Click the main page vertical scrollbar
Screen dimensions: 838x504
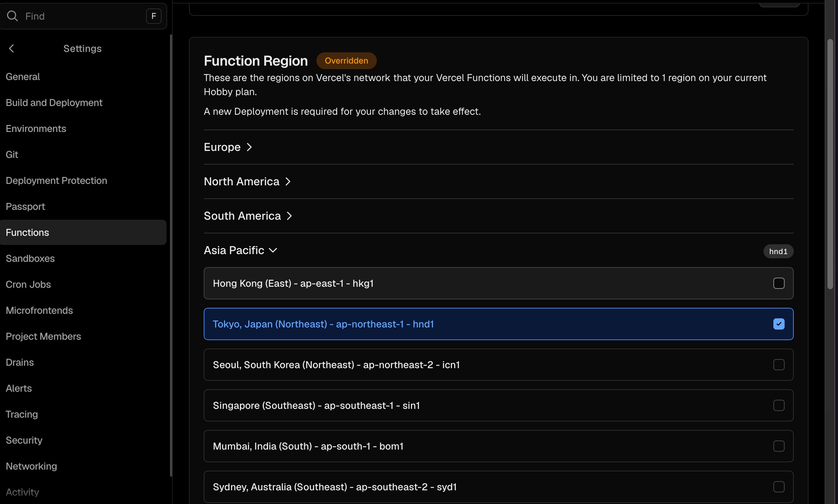coord(830,164)
